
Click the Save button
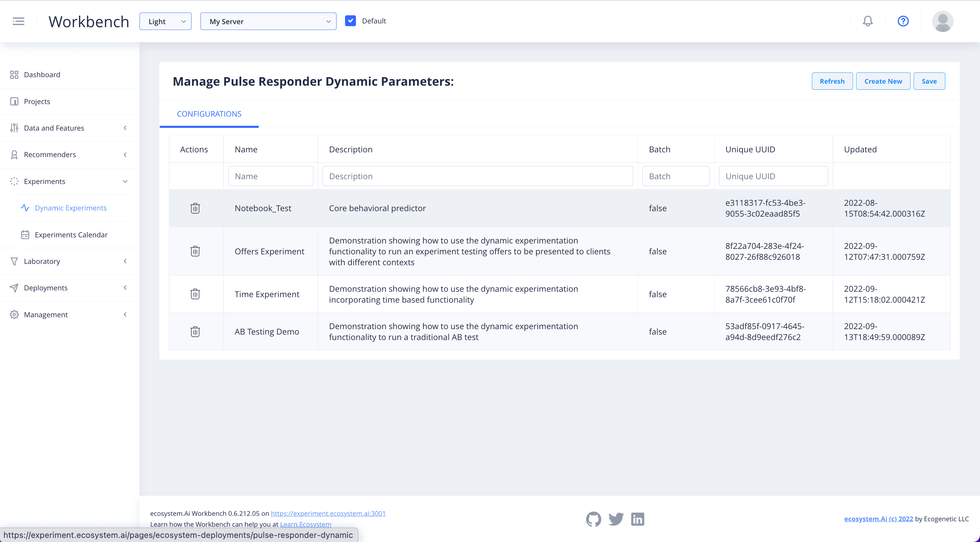point(929,81)
